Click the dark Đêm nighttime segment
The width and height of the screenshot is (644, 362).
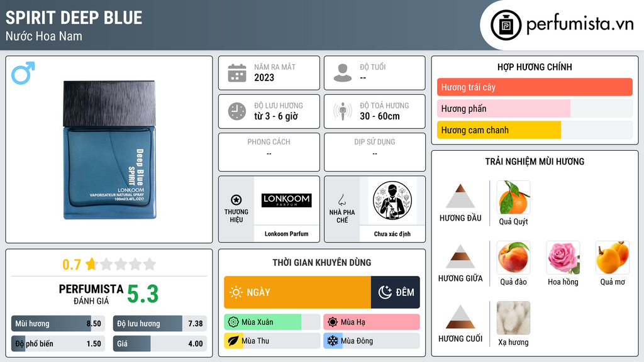396,292
